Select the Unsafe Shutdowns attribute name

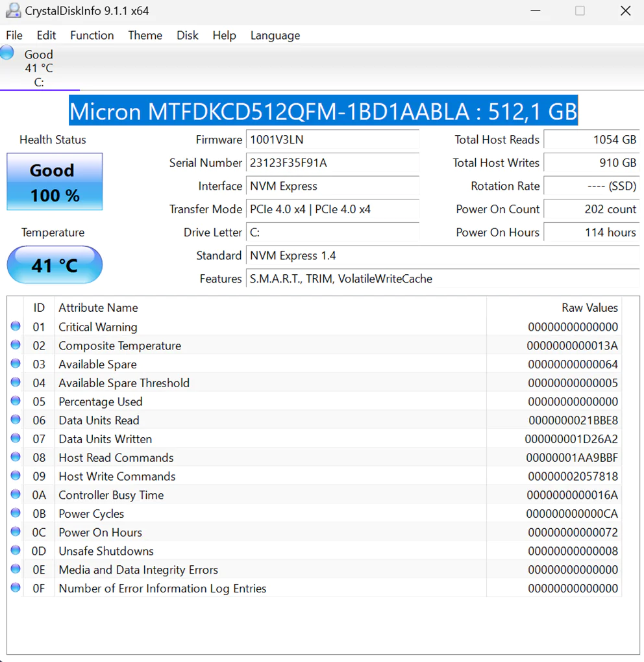click(106, 551)
